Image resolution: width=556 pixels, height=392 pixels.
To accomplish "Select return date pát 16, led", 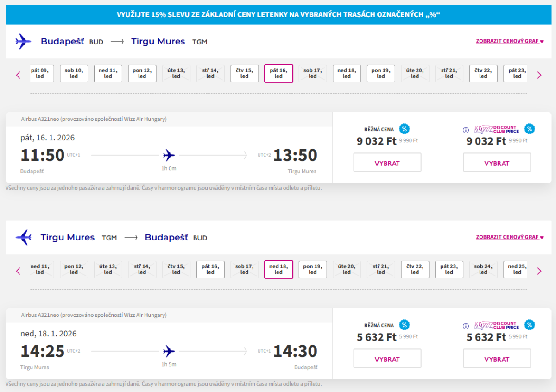I will (x=210, y=270).
